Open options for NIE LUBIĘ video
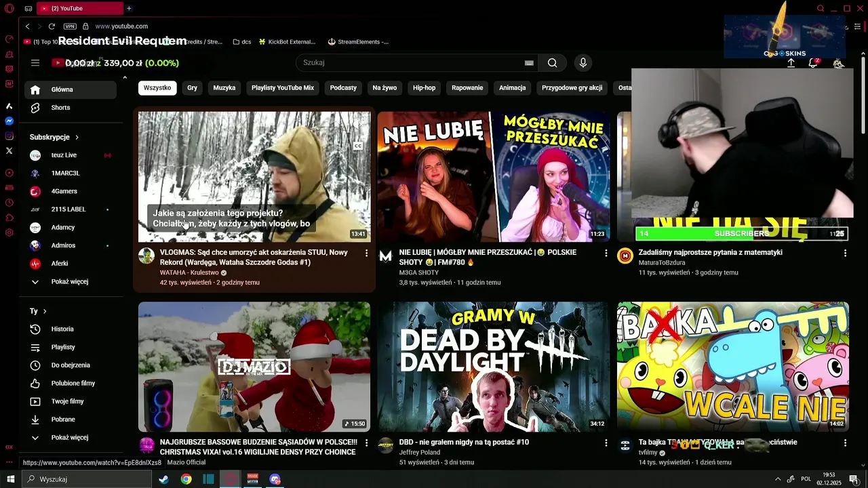The width and height of the screenshot is (868, 488). click(x=606, y=253)
